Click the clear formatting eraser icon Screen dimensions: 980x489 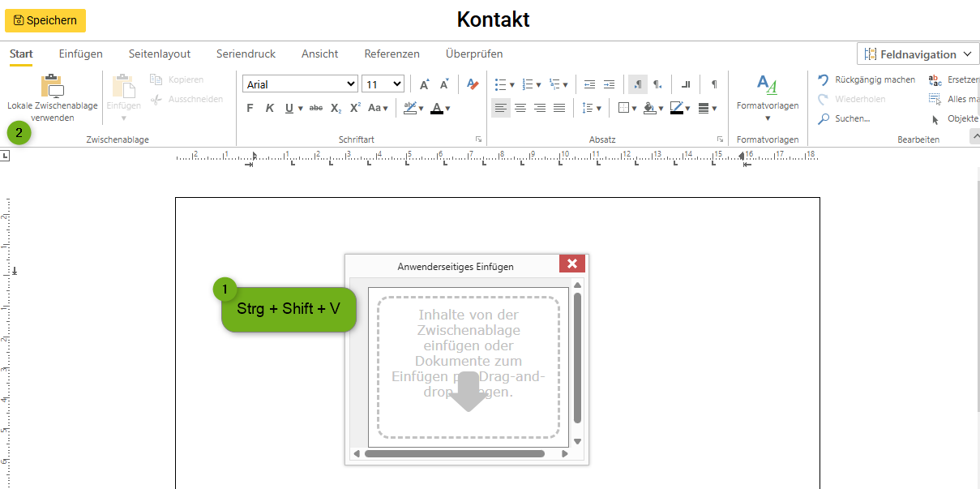point(473,84)
